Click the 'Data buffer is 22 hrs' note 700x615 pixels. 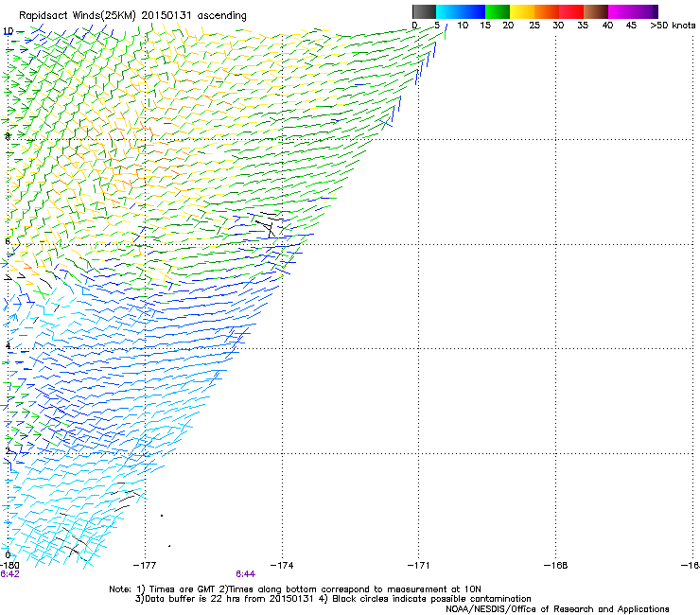[192, 599]
